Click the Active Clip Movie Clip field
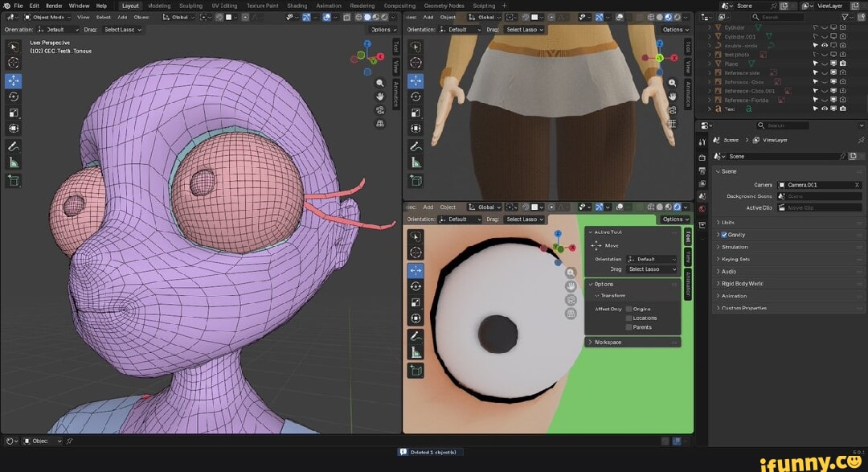Viewport: 868px width, 472px height. tap(819, 207)
